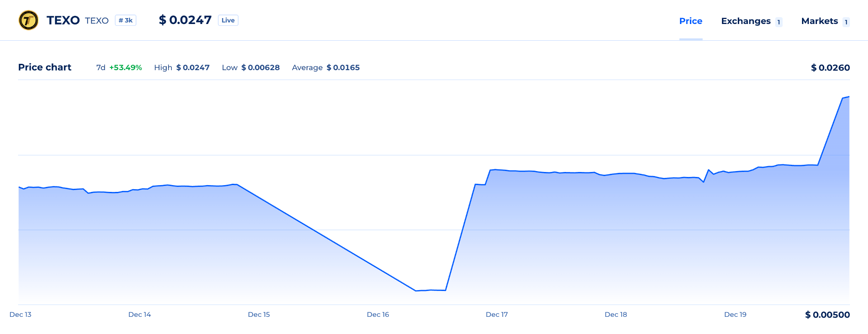Click the light TEXO ticker symbol
The width and height of the screenshot is (868, 334).
(x=97, y=21)
